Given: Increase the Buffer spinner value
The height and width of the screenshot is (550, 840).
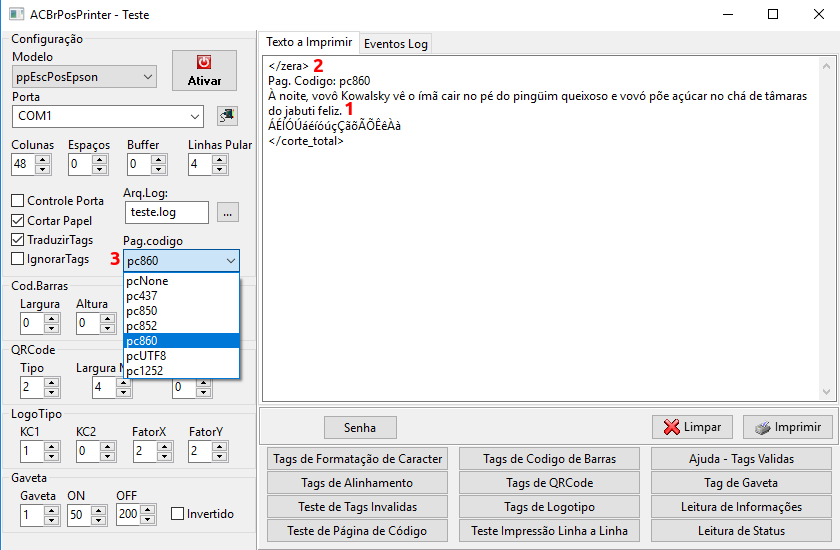Looking at the screenshot, I should pyautogui.click(x=158, y=159).
